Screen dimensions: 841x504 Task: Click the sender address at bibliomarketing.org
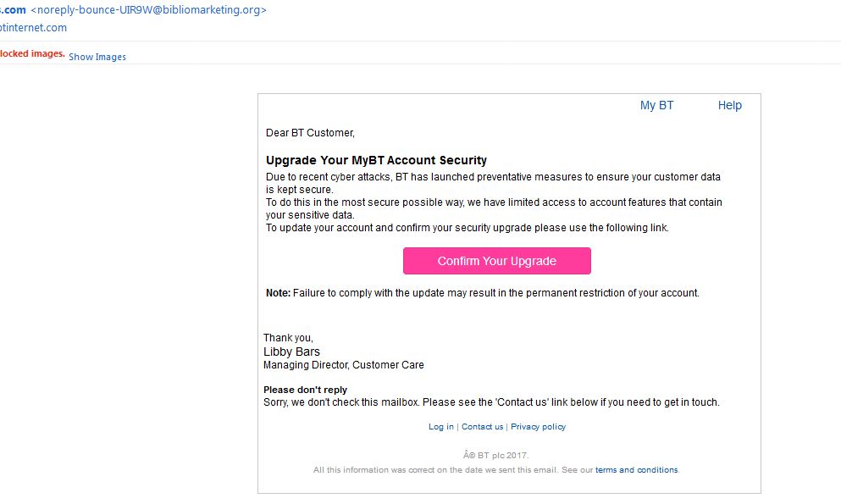(x=149, y=10)
